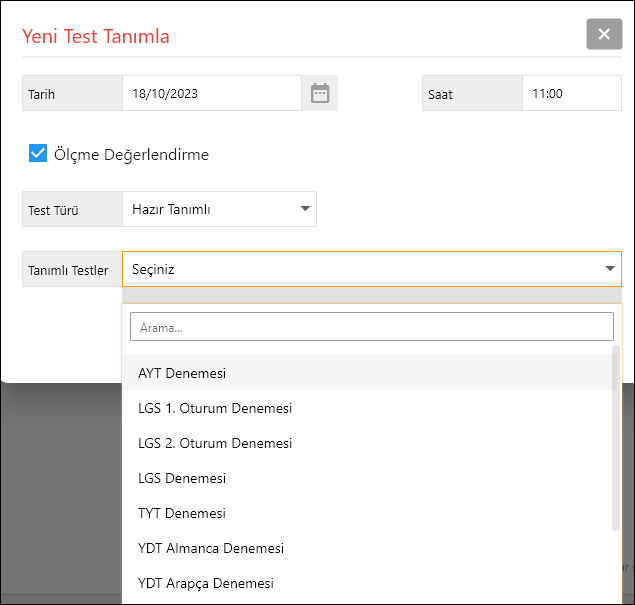
Task: Click the Arama search field
Action: point(371,327)
